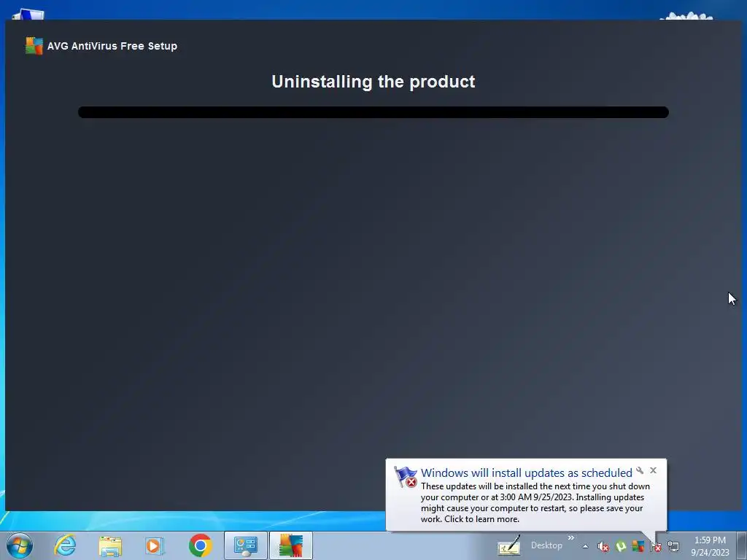Launch Google Chrome from taskbar

[200, 545]
